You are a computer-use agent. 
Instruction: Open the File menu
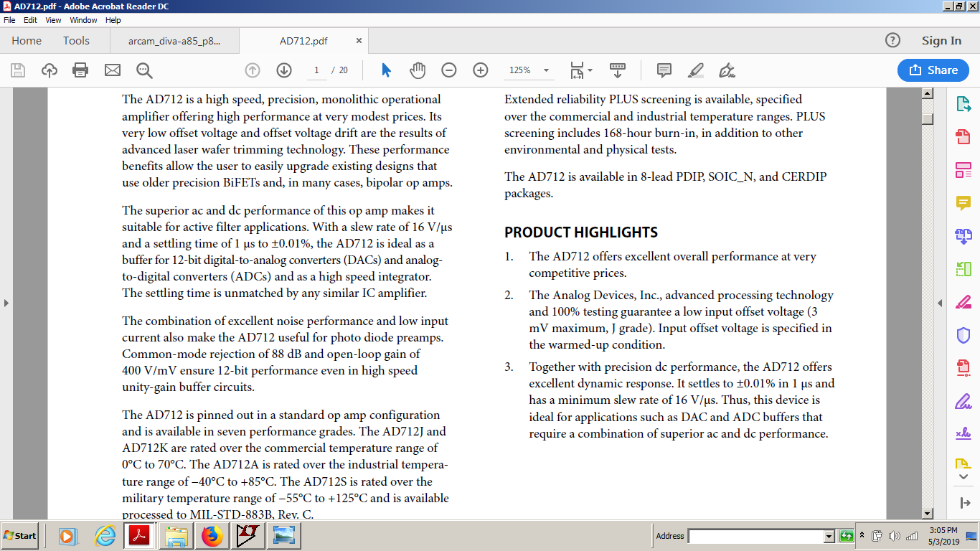pos(9,20)
